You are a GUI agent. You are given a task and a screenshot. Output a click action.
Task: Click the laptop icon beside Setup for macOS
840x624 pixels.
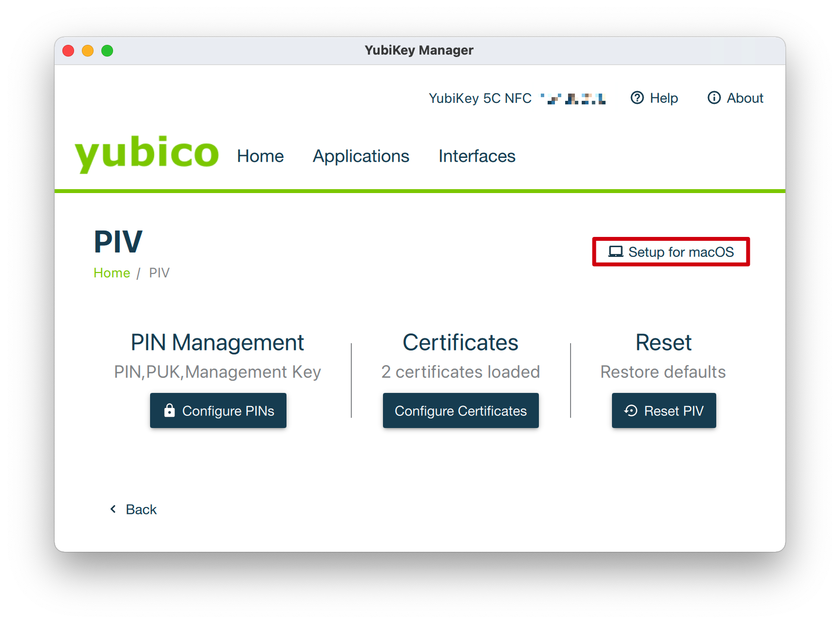(615, 252)
